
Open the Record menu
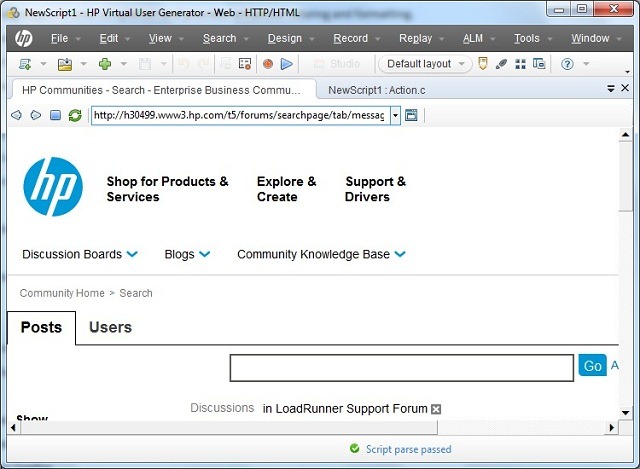356,38
